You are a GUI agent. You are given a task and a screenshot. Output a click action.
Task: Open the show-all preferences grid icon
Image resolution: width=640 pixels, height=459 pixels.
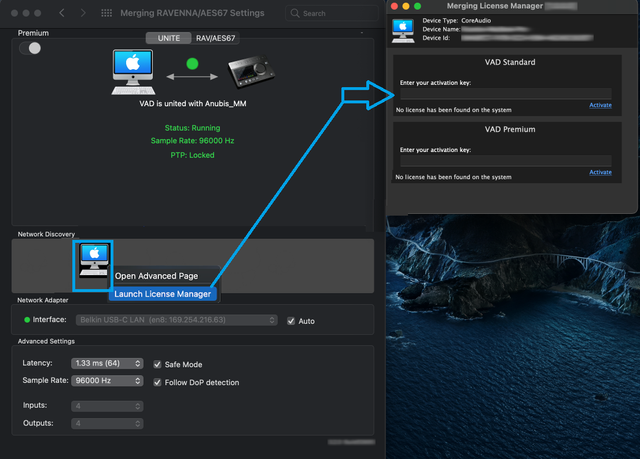(x=107, y=13)
